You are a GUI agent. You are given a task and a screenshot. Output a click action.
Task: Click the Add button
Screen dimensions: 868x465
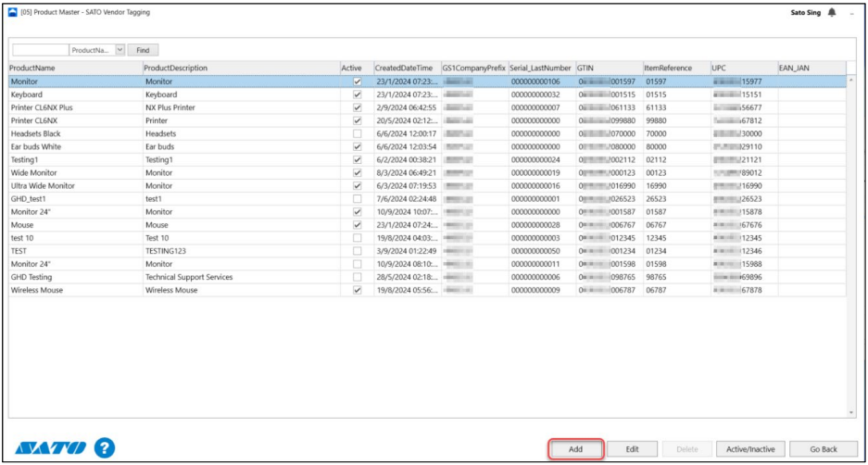point(575,449)
